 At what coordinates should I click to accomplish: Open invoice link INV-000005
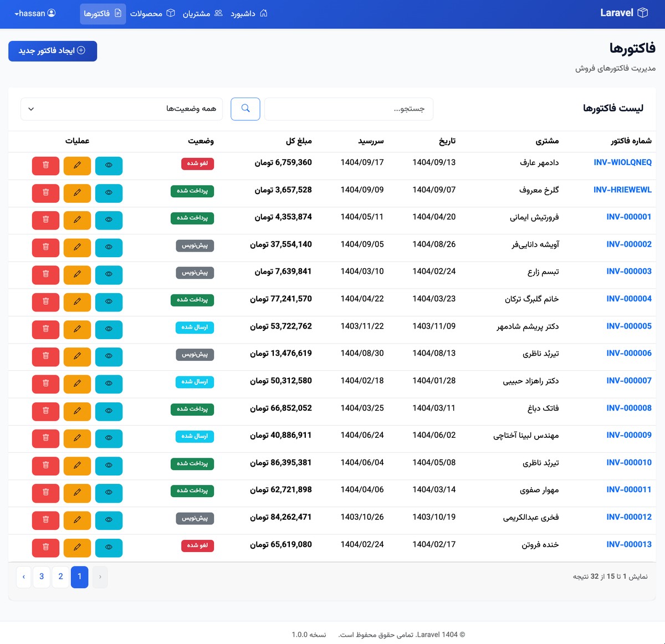(x=629, y=326)
